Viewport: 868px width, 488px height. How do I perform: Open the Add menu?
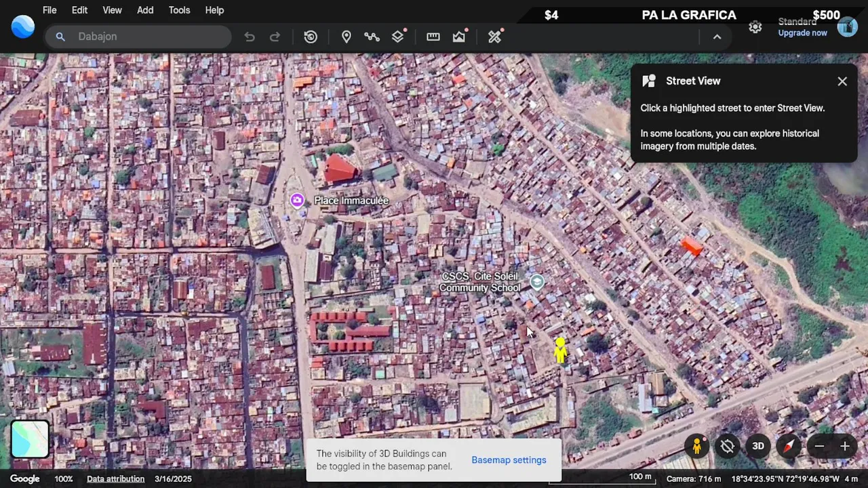tap(145, 10)
